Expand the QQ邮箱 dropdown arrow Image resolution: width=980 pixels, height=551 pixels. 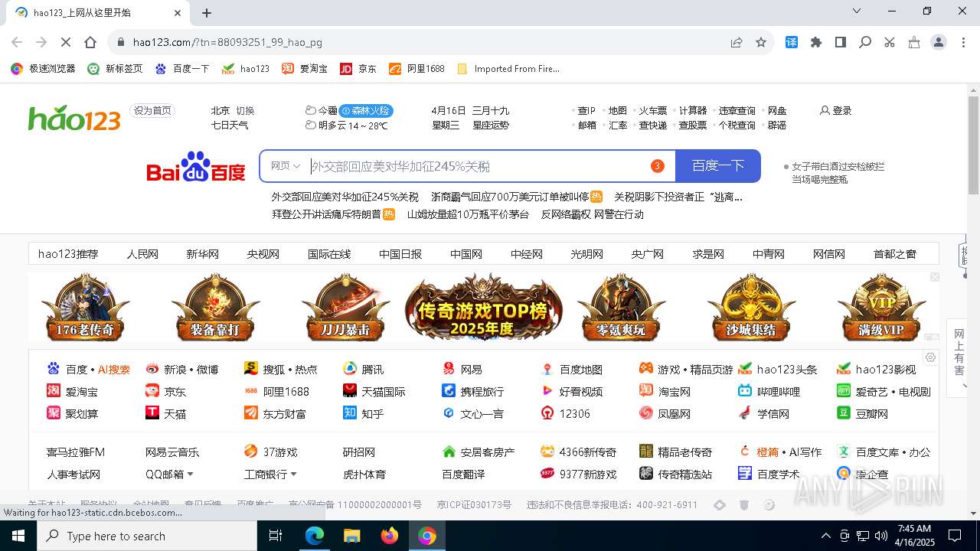click(x=190, y=474)
